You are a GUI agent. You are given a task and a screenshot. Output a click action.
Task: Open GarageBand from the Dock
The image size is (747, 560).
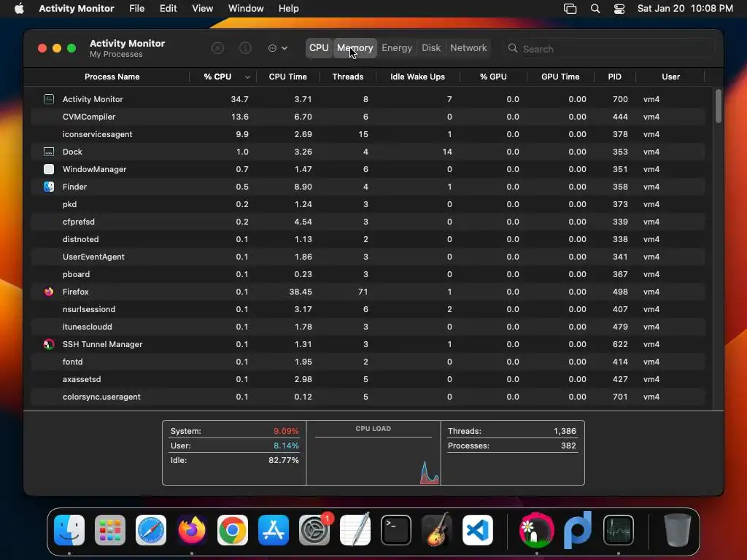pyautogui.click(x=436, y=530)
